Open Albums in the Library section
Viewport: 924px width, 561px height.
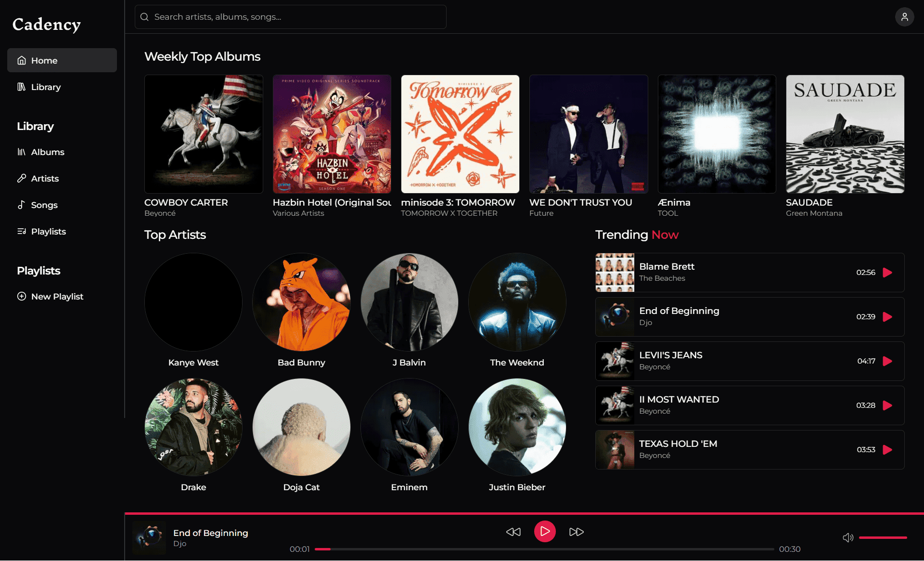point(62,152)
